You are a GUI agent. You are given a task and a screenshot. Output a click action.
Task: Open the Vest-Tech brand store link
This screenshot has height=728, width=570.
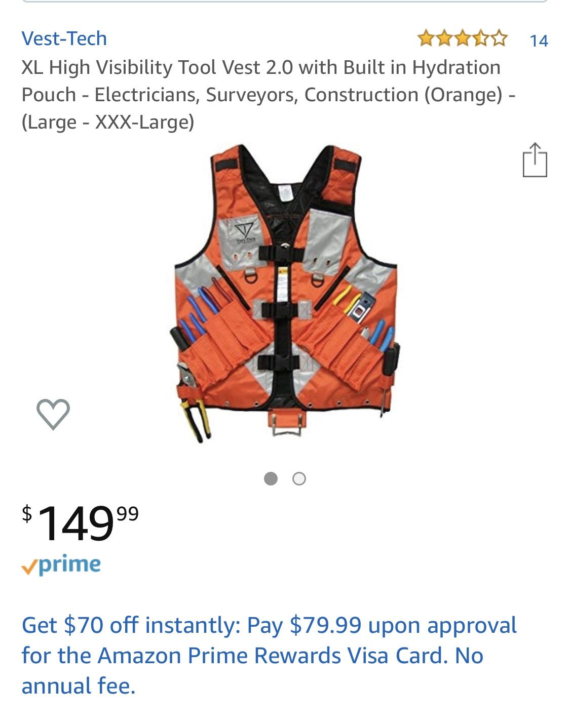pos(64,38)
